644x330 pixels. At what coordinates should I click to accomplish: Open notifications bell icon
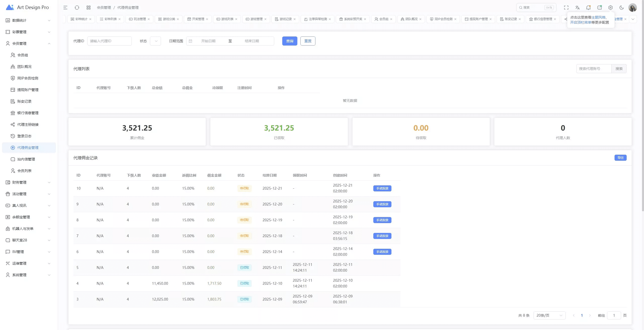coord(588,8)
